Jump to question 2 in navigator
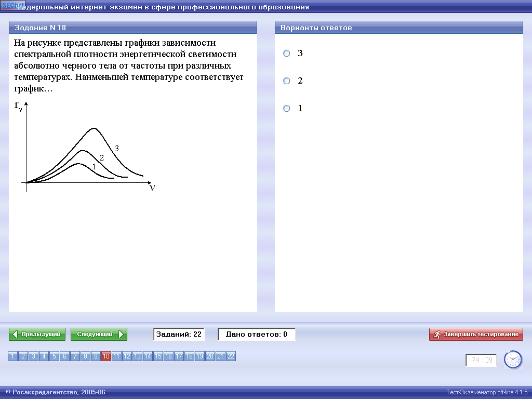The width and height of the screenshot is (532, 399). pyautogui.click(x=23, y=356)
